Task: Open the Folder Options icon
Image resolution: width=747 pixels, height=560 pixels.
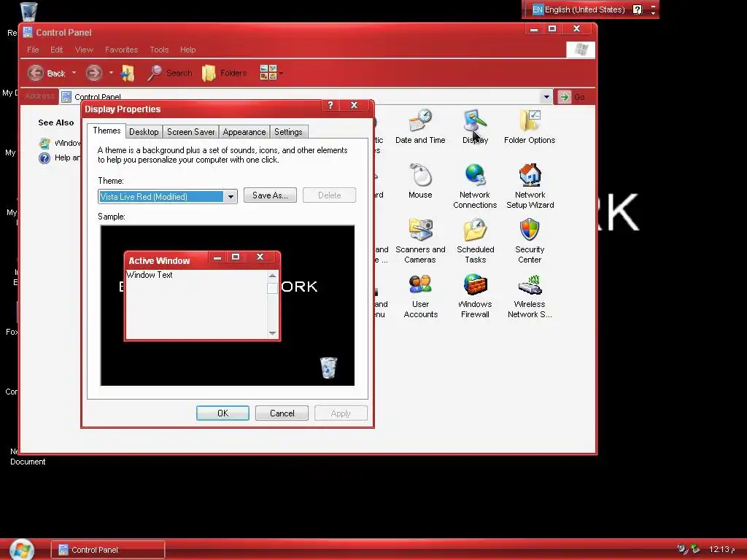Action: [530, 127]
